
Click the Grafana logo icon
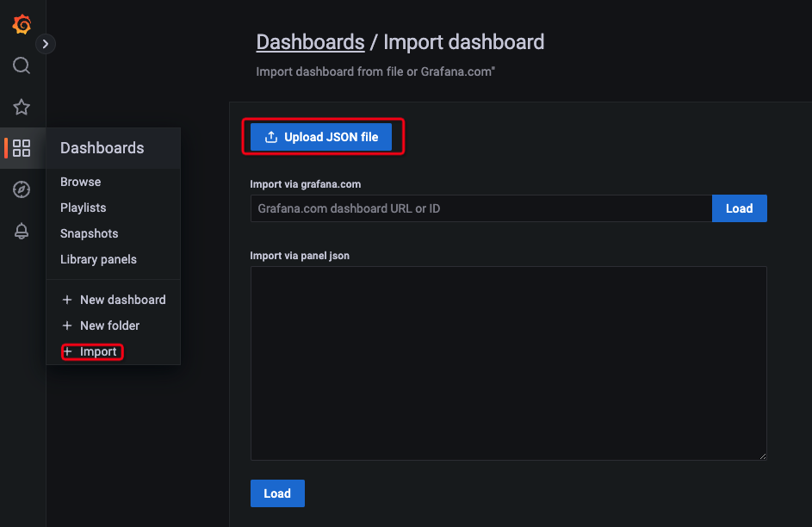pos(22,24)
